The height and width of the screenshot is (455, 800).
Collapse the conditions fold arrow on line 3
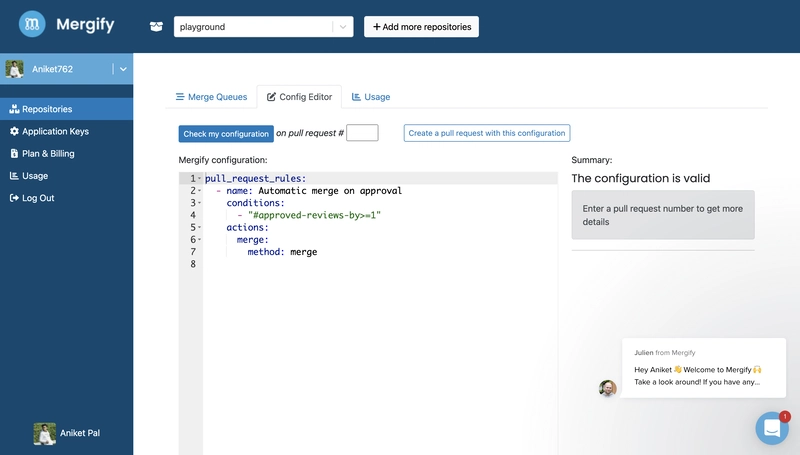(199, 203)
